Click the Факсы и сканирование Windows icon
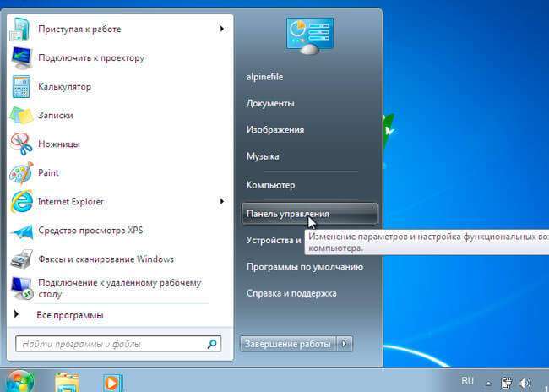Screen dimensions: 549x392 [22, 259]
